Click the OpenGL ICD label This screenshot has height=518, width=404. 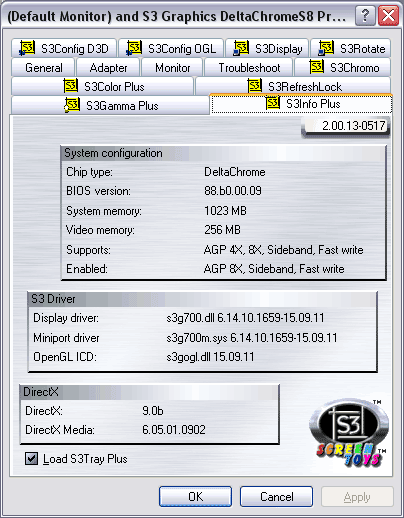click(65, 357)
